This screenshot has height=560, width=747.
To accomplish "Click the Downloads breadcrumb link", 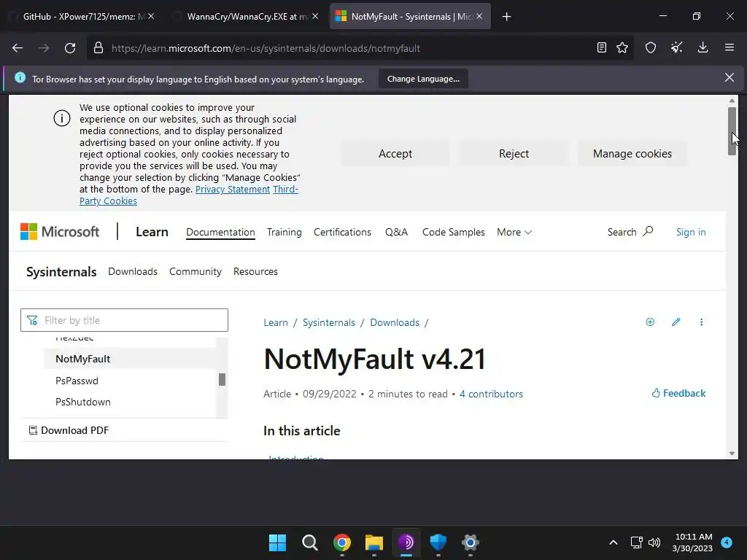I will point(395,322).
